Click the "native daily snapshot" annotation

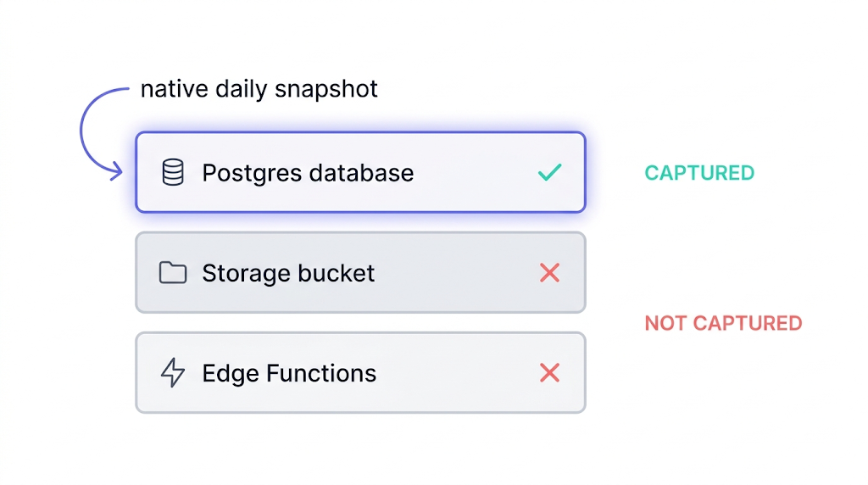(x=259, y=89)
